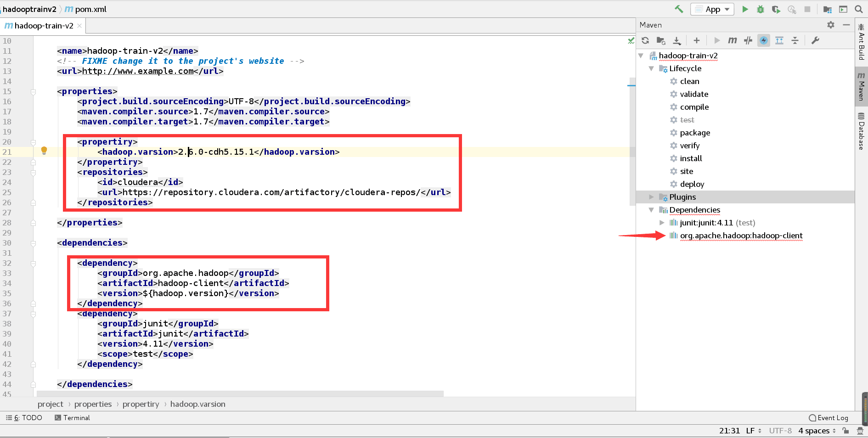Select the 'clean' lifecycle phase
The height and width of the screenshot is (438, 868).
tap(689, 81)
